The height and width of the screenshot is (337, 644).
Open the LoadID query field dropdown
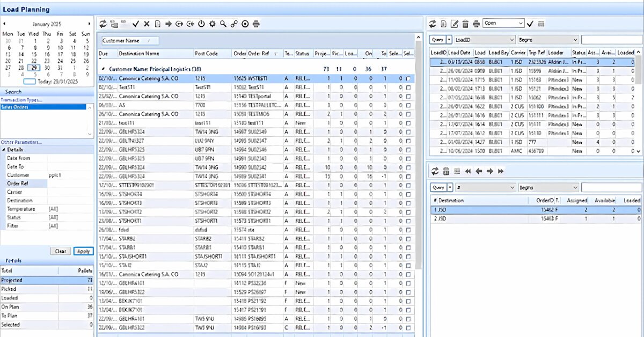point(511,40)
